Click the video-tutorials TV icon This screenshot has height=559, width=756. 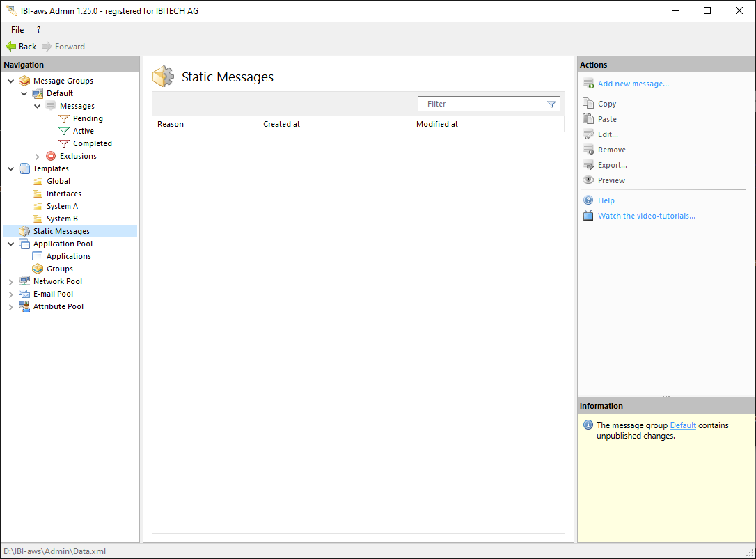(588, 216)
